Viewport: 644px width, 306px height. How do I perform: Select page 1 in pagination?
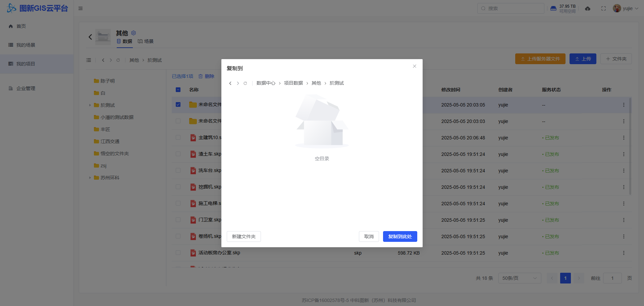tap(566, 278)
